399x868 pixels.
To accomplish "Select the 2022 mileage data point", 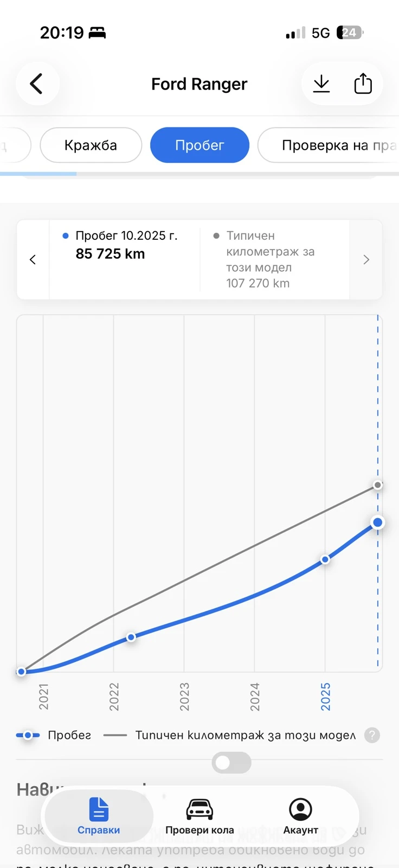I will click(x=131, y=637).
